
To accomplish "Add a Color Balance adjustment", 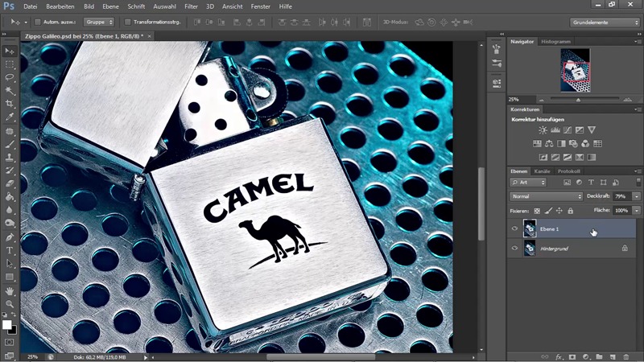I will pos(549,144).
